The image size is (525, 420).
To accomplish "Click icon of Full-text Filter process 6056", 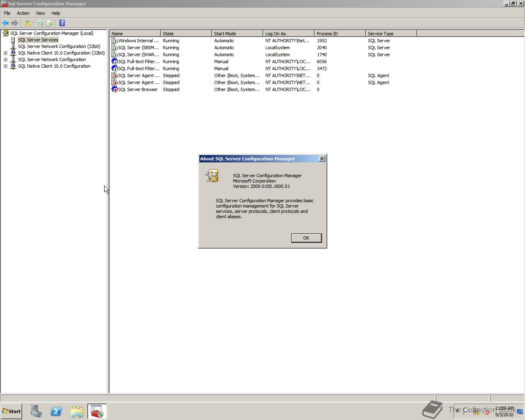I will (x=114, y=62).
